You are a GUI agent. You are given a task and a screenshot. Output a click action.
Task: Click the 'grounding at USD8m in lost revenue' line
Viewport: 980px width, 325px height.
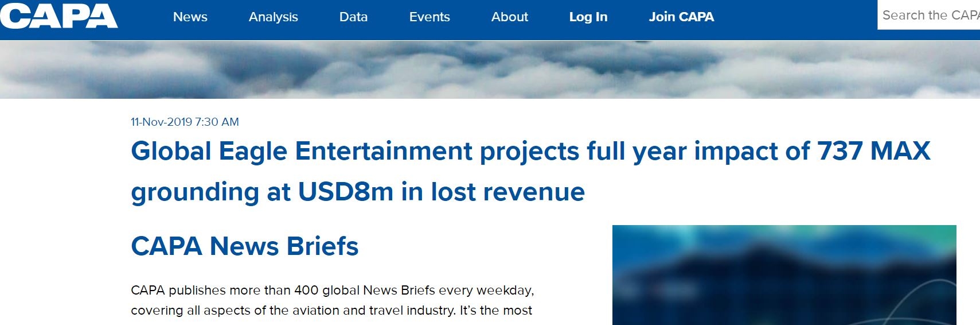[x=357, y=192]
